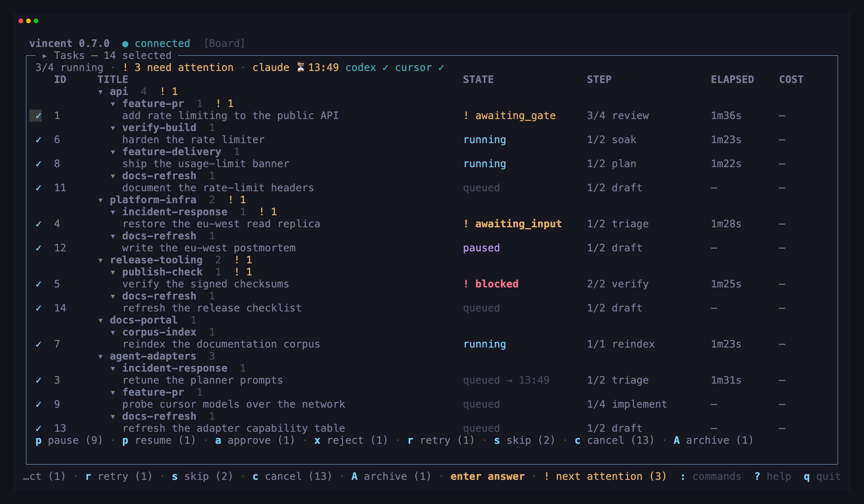
Task: Select row 'probe cursor models over the network'
Action: click(x=432, y=404)
